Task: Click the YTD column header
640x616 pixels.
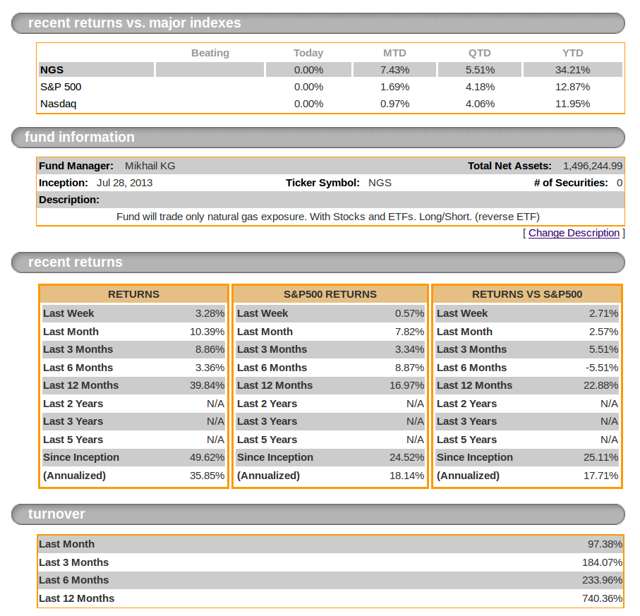Action: (573, 53)
